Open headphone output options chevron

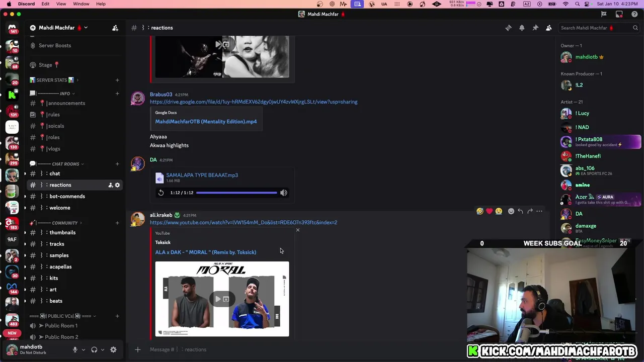pyautogui.click(x=102, y=349)
